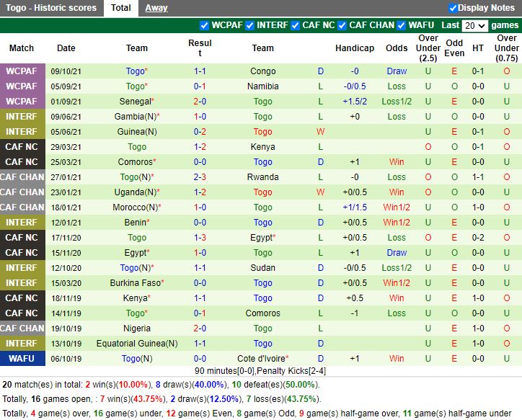
Task: Uncheck the CAF CHAN filter checkbox
Action: click(342, 26)
